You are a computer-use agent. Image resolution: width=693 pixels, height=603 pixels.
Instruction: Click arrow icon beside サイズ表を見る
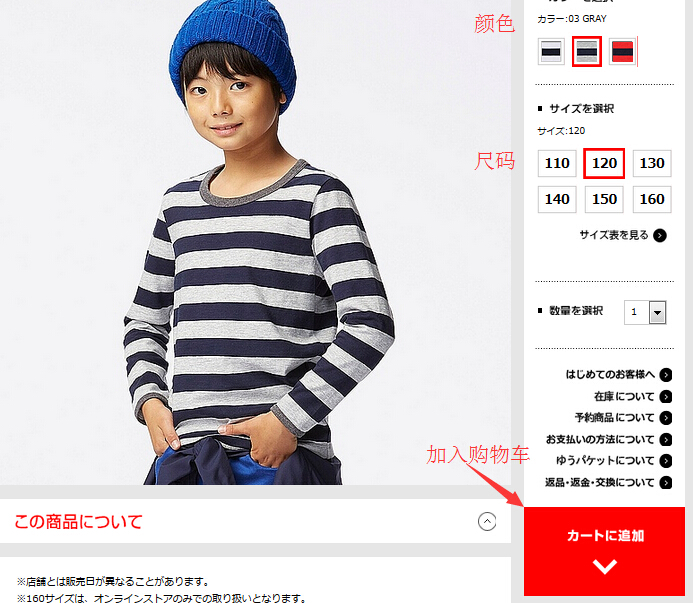(x=660, y=236)
